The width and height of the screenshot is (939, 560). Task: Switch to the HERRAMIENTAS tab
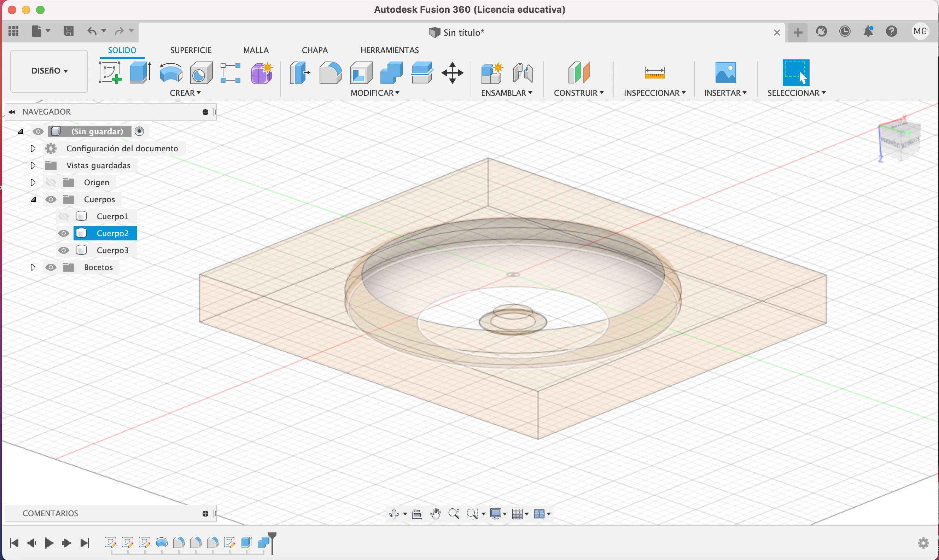tap(390, 50)
